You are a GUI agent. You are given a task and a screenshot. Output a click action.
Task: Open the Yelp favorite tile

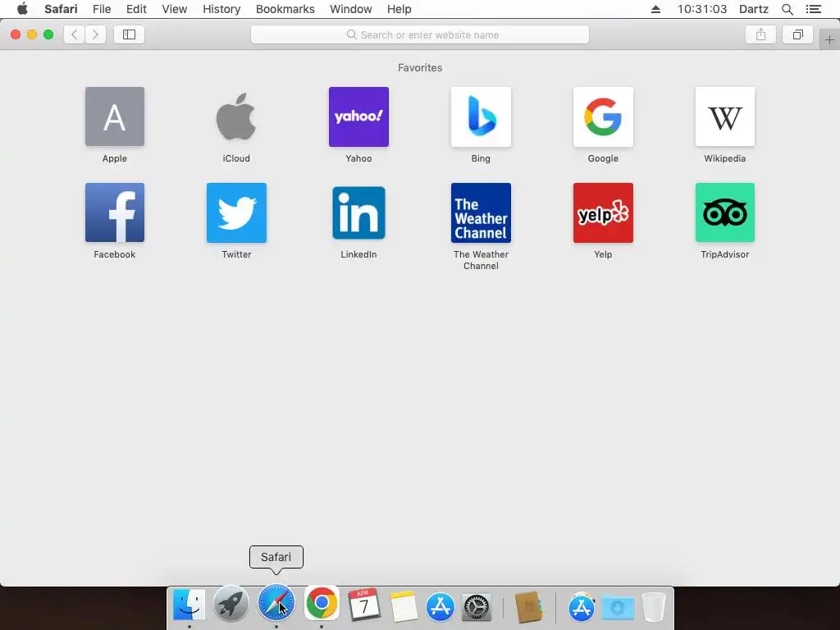(603, 212)
